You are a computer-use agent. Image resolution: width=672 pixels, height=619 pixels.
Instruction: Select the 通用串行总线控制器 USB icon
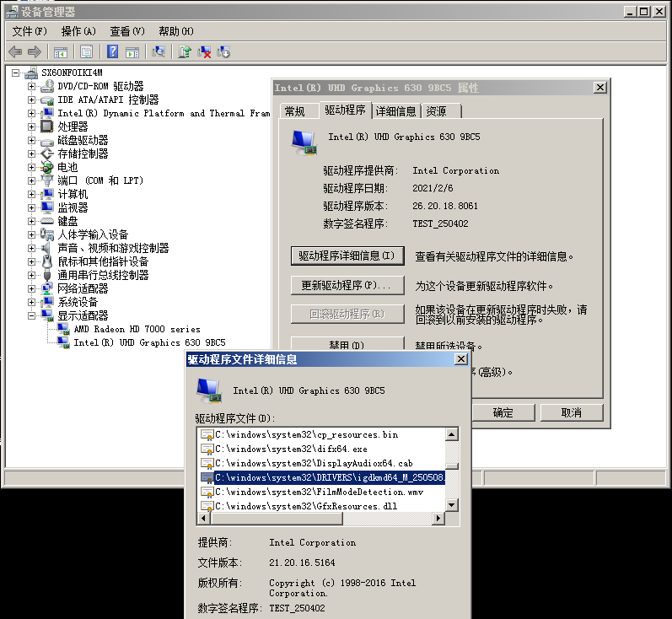pos(47,275)
